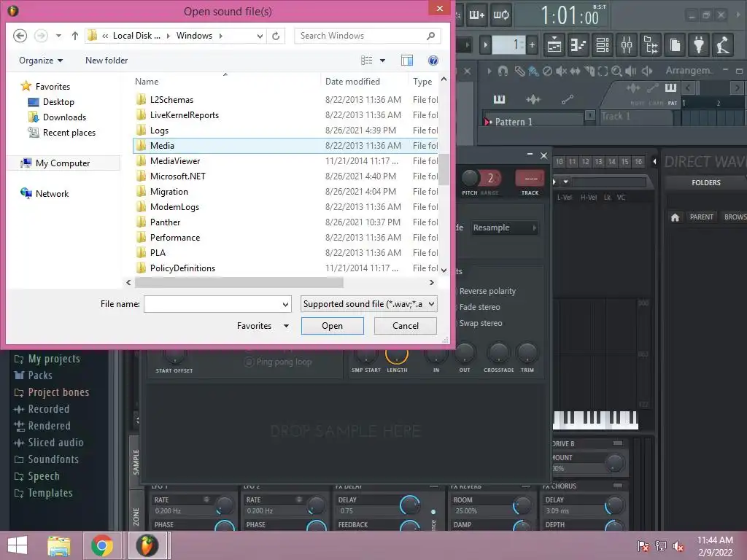747x560 pixels.
Task: Open the plugin picker plug icon
Action: click(x=699, y=45)
